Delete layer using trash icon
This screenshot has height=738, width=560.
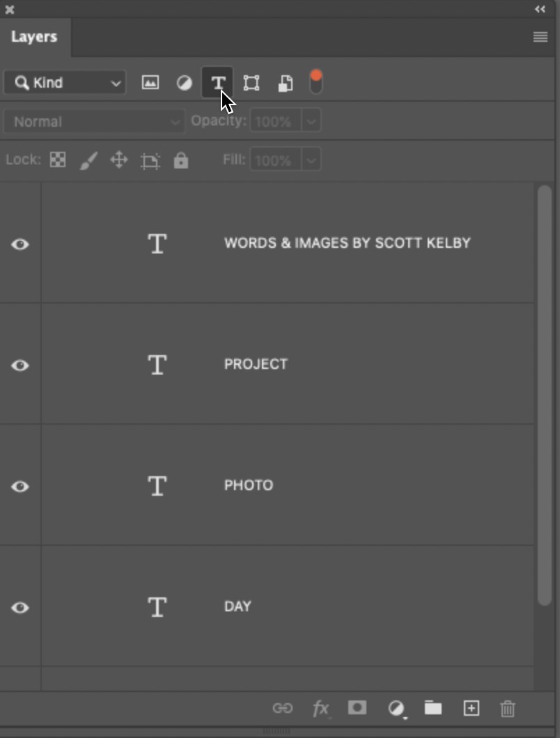point(507,707)
